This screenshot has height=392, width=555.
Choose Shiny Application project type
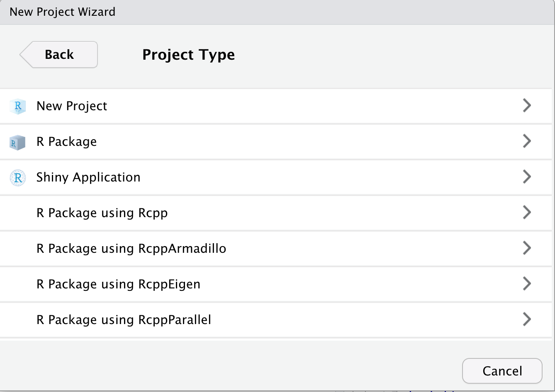coord(276,177)
